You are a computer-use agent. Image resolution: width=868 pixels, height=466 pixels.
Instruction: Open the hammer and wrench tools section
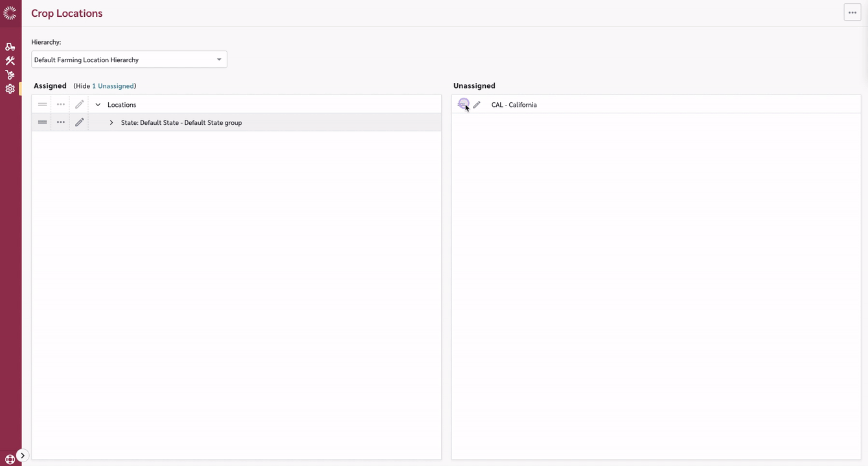point(10,61)
